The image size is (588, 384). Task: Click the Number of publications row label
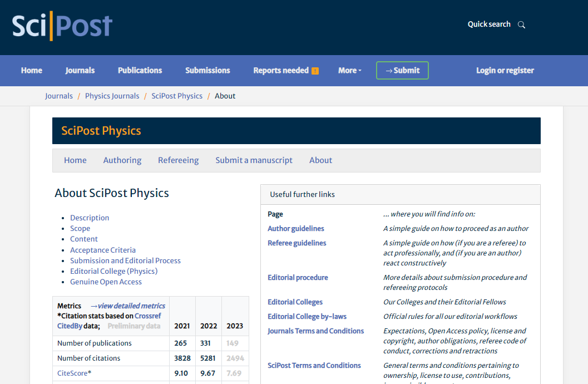pos(95,343)
